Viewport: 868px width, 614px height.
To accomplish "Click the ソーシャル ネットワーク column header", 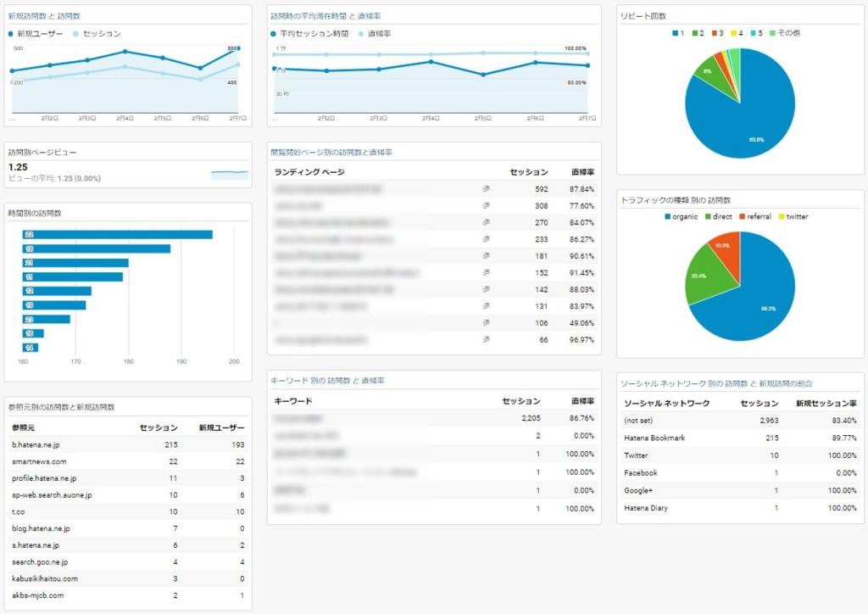I will pos(666,403).
